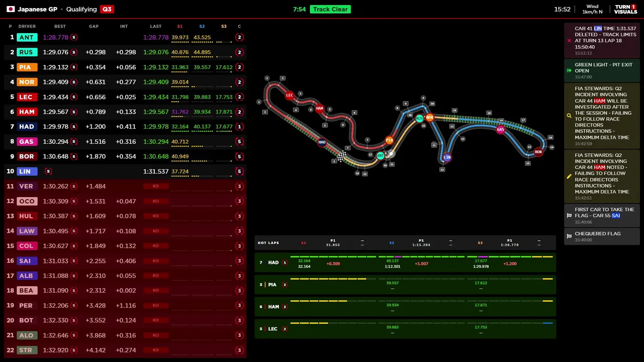Click the STR driver badge
Screen dimensions: 644x362
tap(27, 350)
